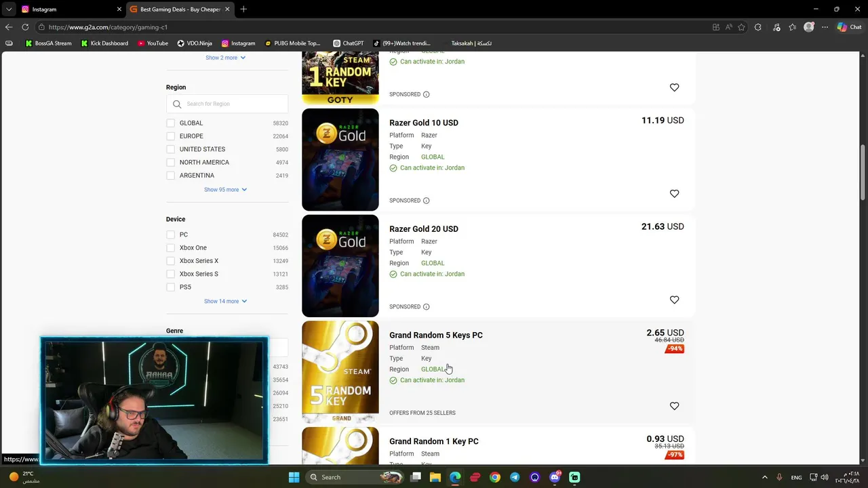The image size is (868, 488).
Task: Expand Show 95 more regions
Action: pos(226,190)
